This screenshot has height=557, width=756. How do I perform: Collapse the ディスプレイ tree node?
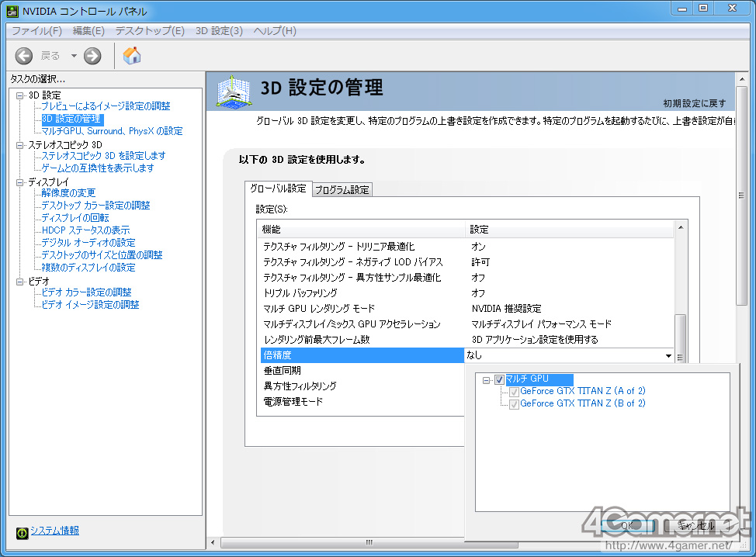19,182
